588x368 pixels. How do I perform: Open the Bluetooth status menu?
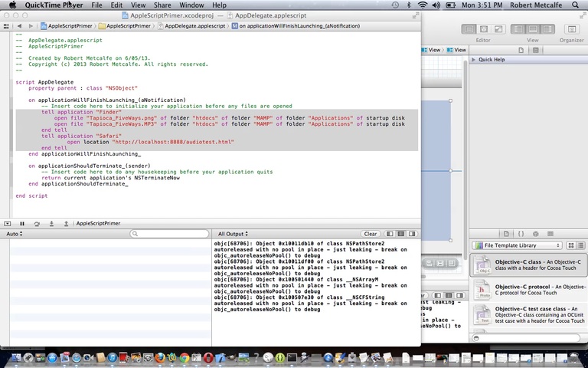click(409, 5)
